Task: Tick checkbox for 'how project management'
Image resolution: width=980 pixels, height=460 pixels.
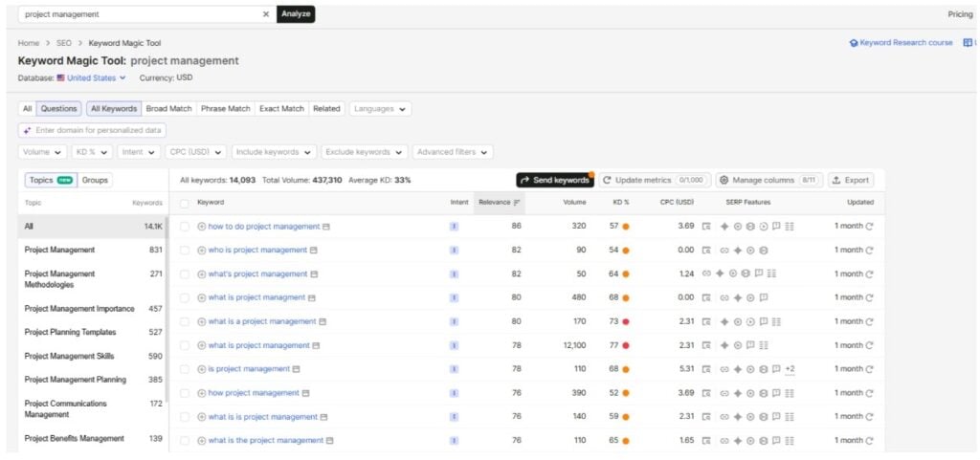Action: [x=185, y=393]
